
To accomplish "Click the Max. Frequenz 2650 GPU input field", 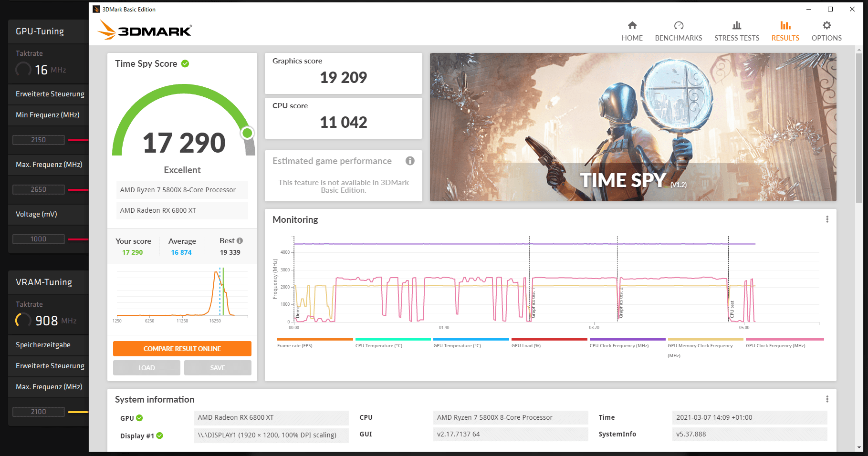I will point(39,189).
